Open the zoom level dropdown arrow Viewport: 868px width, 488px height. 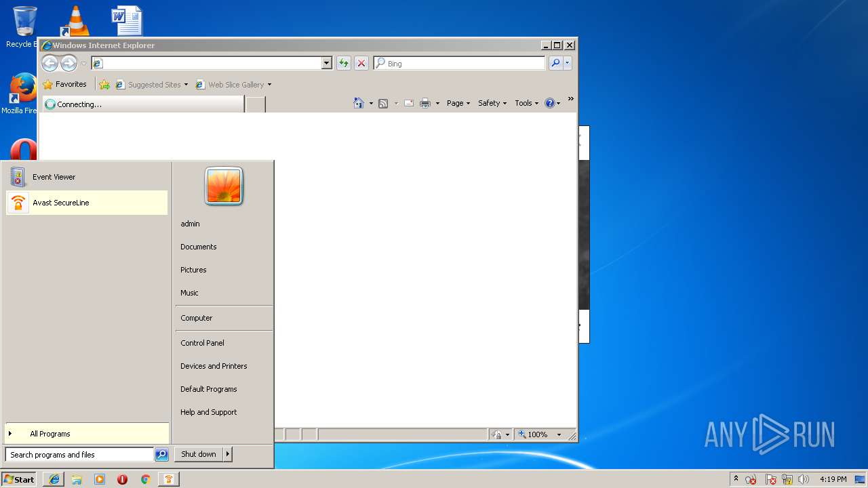(559, 434)
